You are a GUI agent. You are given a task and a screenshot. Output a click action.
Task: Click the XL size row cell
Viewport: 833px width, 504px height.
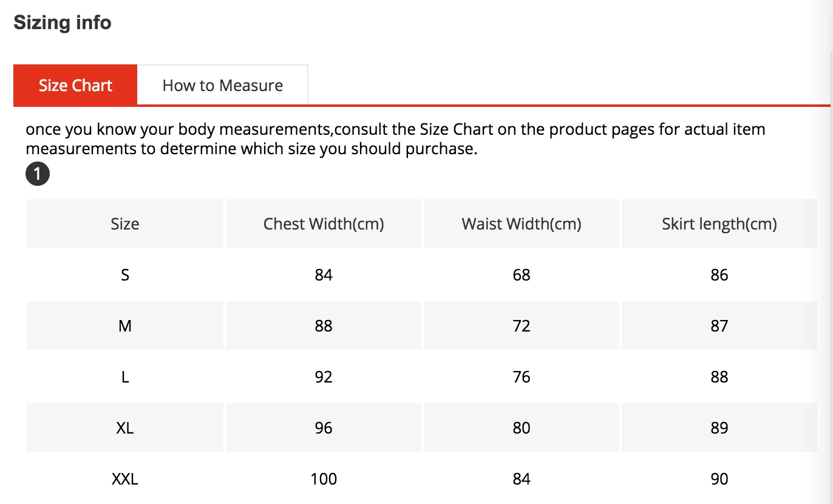125,427
